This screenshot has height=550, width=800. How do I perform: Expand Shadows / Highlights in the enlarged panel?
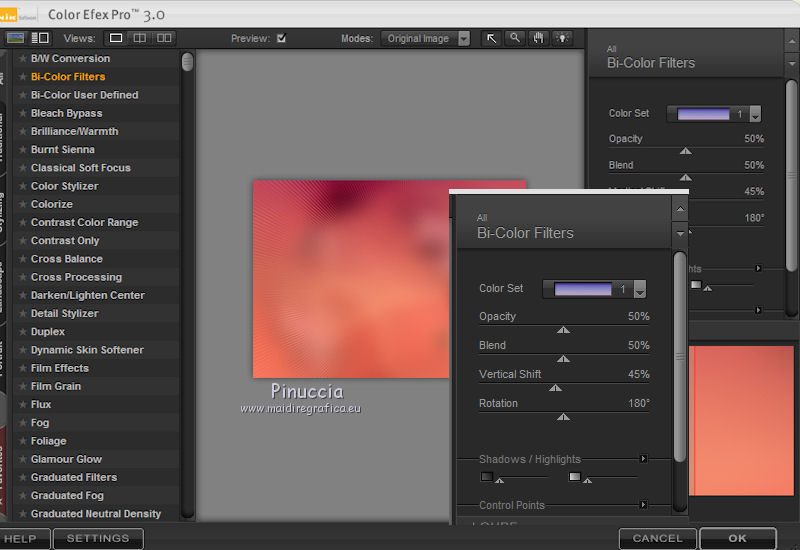[x=643, y=459]
